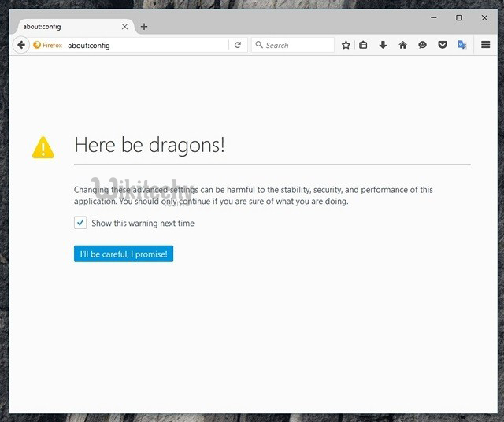Click the back arrow navigation button

[21, 45]
